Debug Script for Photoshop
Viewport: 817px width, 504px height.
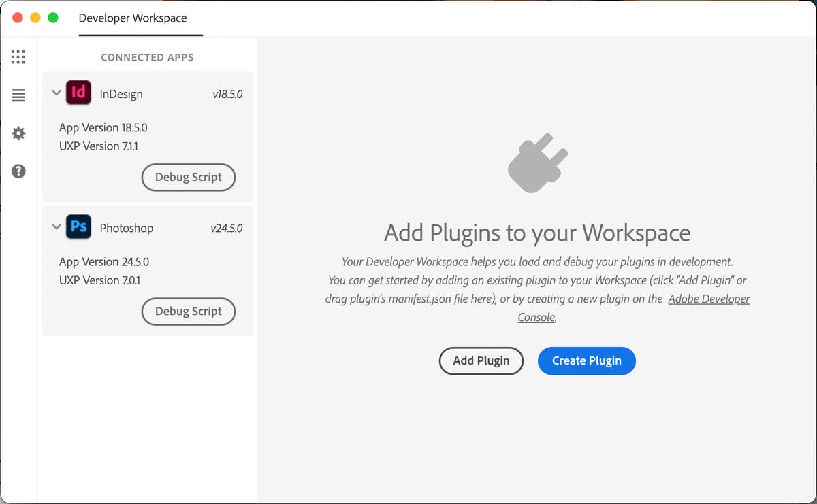coord(189,311)
